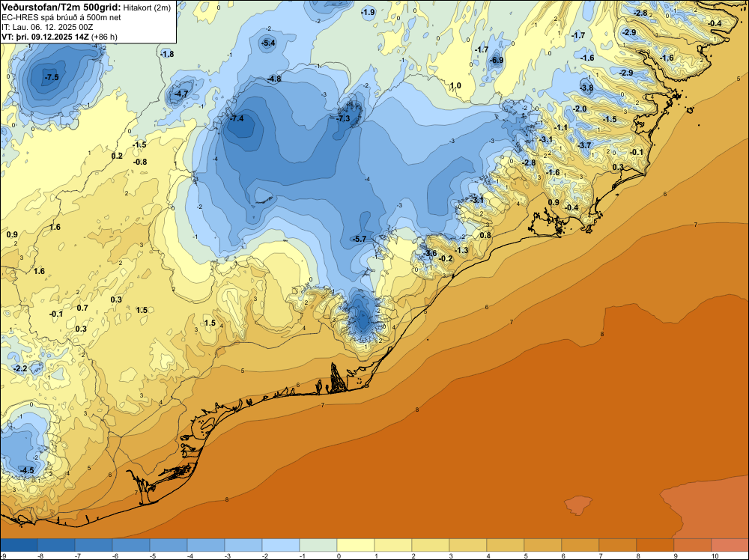Click the -7.5 temperature label
The height and width of the screenshot is (560, 749).
(51, 77)
